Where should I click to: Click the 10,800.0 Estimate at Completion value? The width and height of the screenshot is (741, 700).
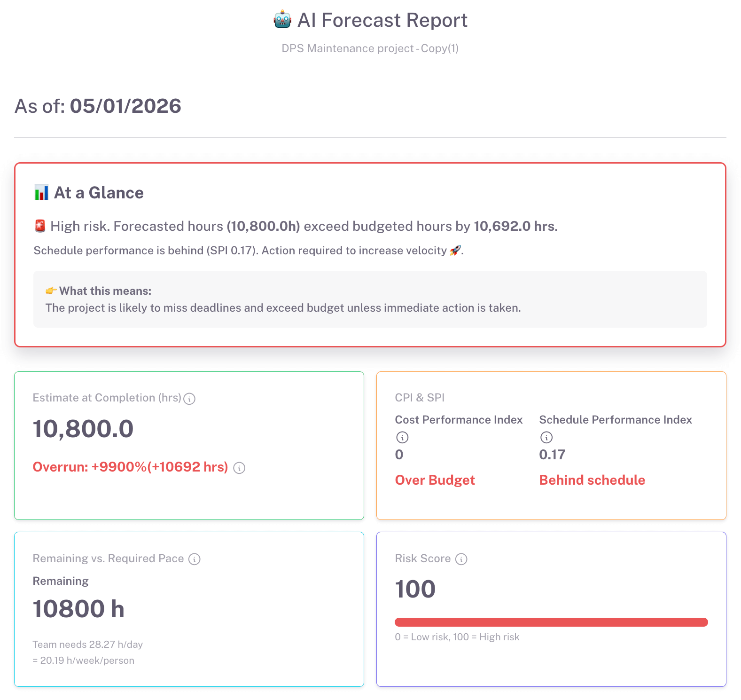(83, 429)
